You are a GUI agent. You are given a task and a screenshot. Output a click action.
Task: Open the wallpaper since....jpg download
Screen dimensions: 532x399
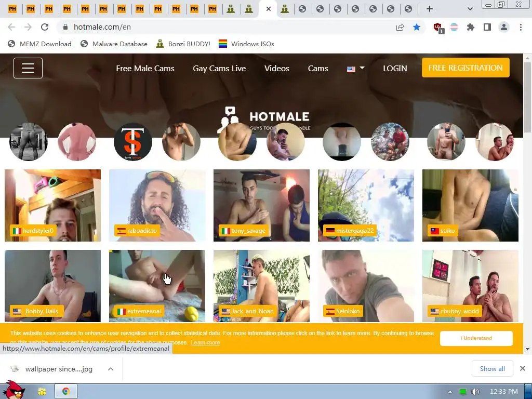pos(58,369)
